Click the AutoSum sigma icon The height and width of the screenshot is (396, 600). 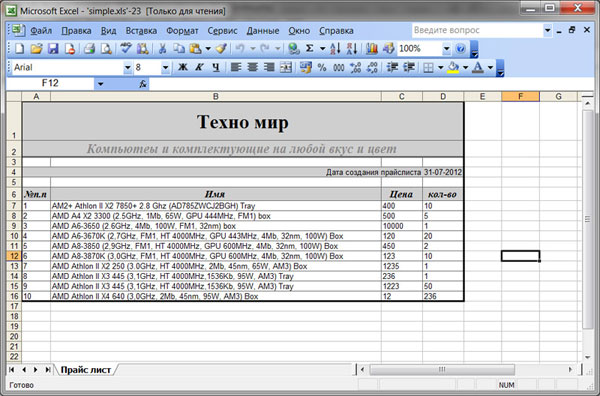click(310, 49)
